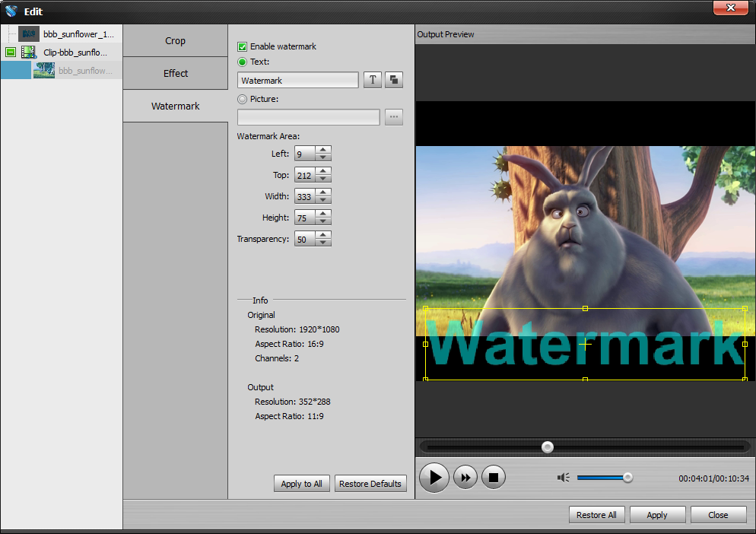Increase the Transparency value
The width and height of the screenshot is (756, 534).
click(x=323, y=234)
